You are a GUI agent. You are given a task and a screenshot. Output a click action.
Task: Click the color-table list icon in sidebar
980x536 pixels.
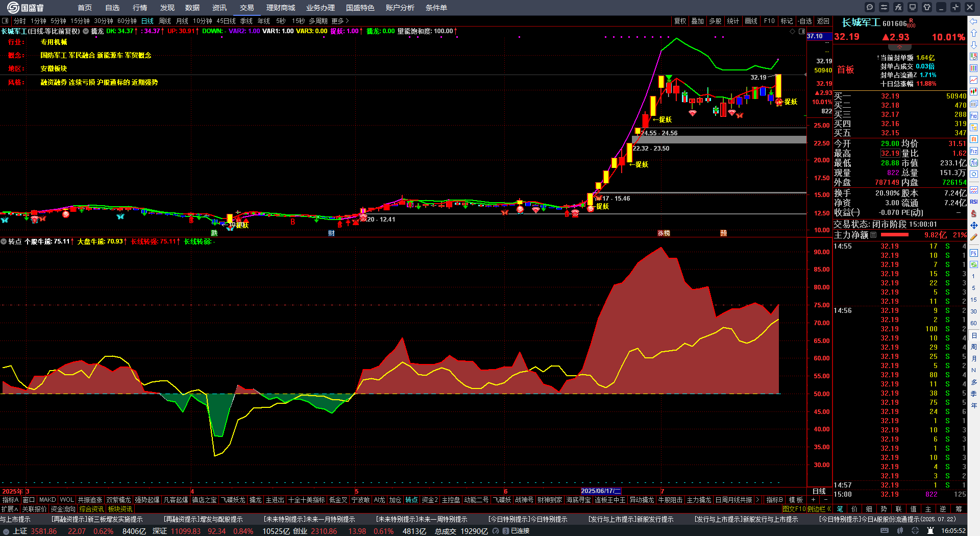974,68
